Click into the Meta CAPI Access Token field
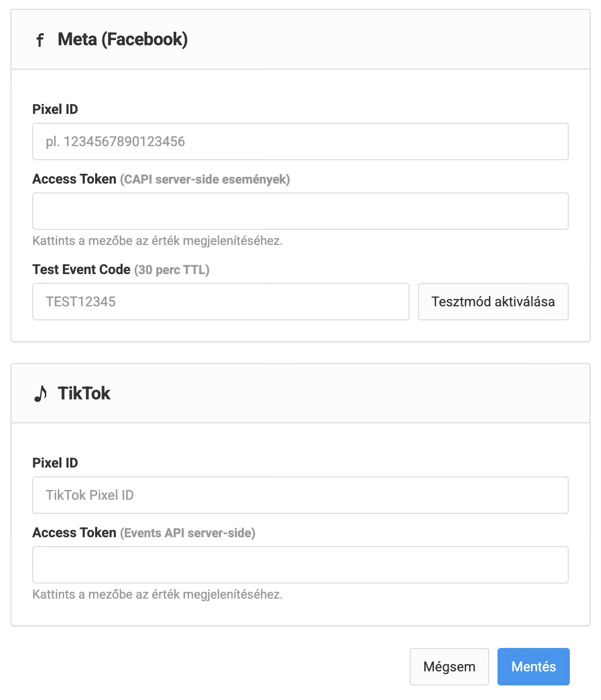Viewport: 601px width, 700px height. pos(300,211)
